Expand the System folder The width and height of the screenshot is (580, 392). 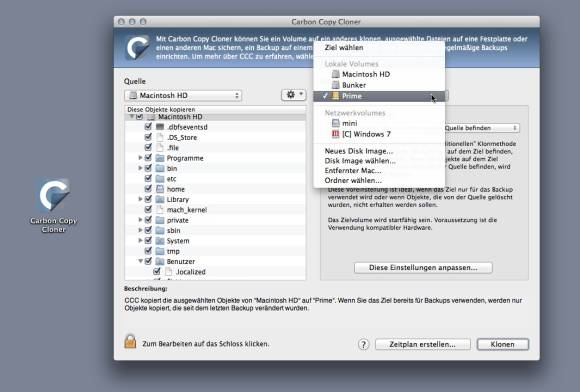tap(140, 241)
